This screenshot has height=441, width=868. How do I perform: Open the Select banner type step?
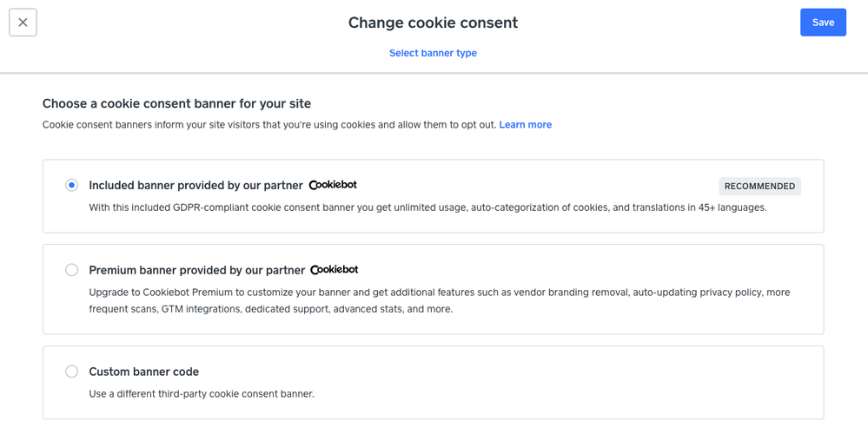point(433,53)
